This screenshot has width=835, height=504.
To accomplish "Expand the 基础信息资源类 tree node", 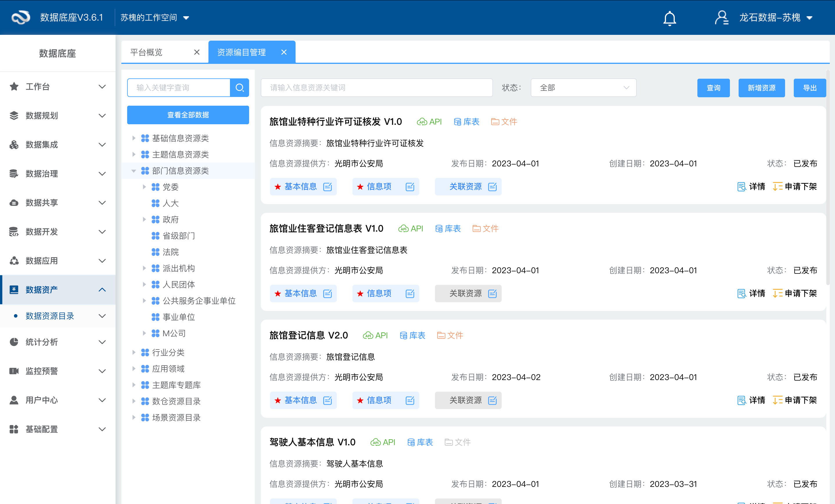I will pyautogui.click(x=133, y=138).
